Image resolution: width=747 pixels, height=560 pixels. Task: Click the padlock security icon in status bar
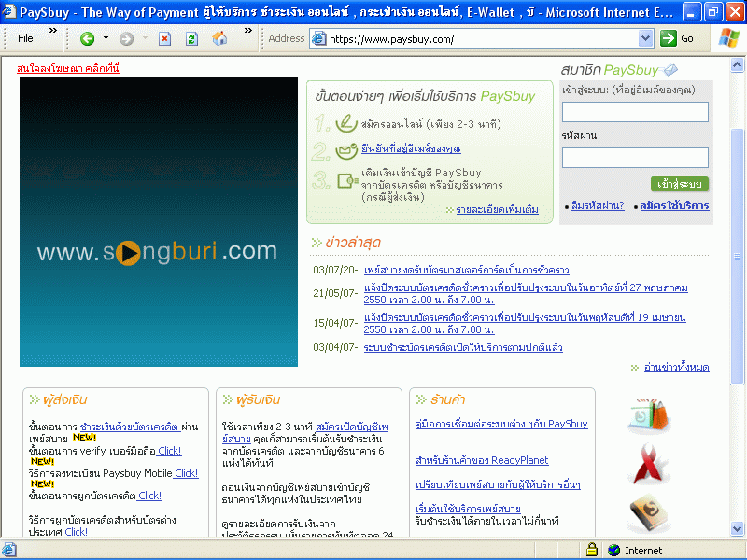pyautogui.click(x=591, y=551)
